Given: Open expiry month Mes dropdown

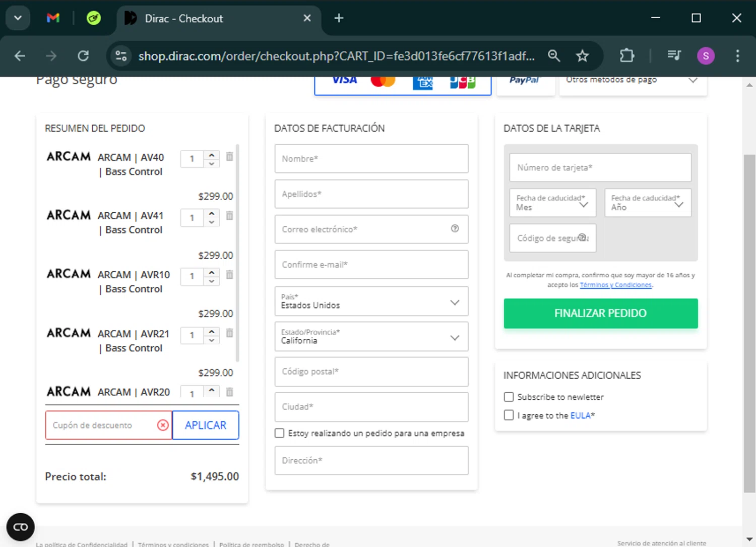Looking at the screenshot, I should 553,203.
